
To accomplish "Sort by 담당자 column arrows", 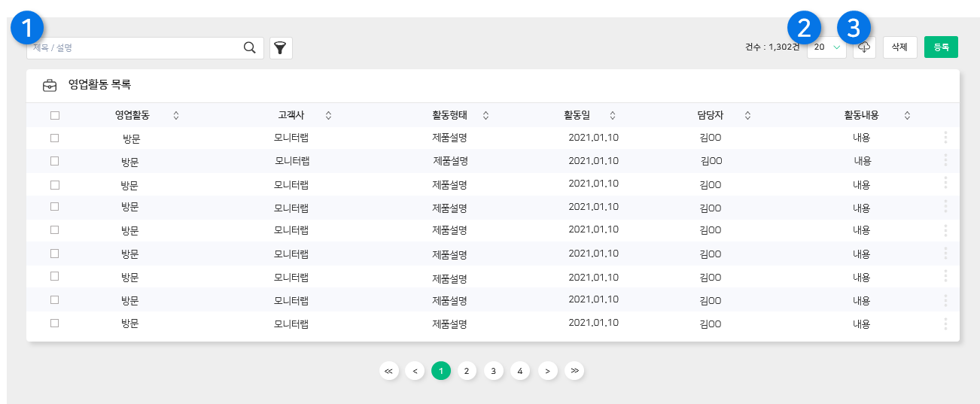I will (747, 115).
